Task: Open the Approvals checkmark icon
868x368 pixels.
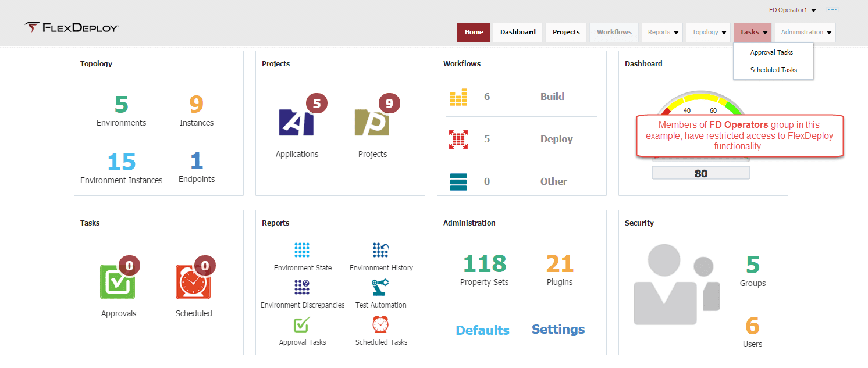Action: click(118, 282)
